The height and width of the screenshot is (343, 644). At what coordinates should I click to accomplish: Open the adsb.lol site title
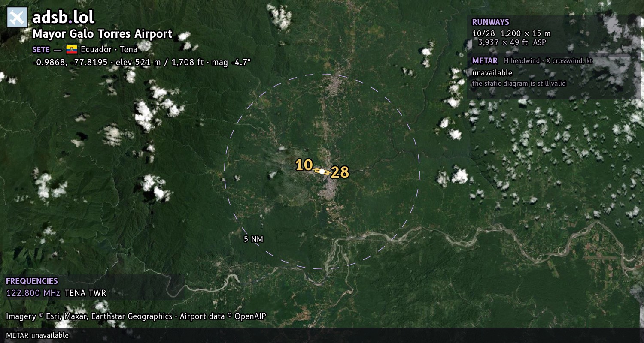(64, 18)
